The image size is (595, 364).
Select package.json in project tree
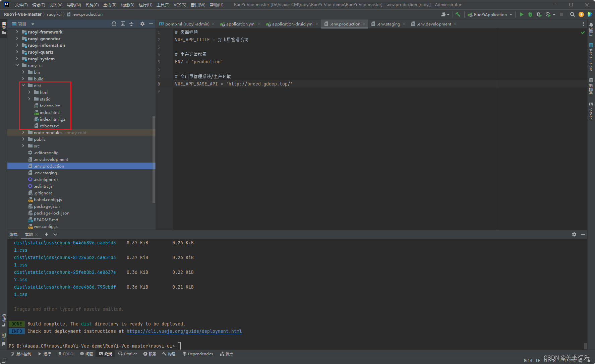[47, 206]
